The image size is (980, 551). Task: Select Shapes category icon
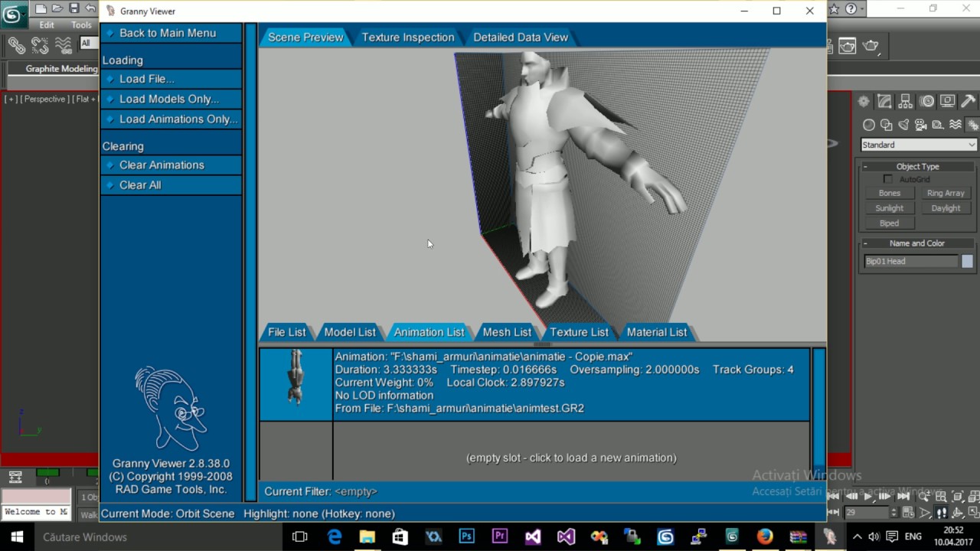(887, 125)
